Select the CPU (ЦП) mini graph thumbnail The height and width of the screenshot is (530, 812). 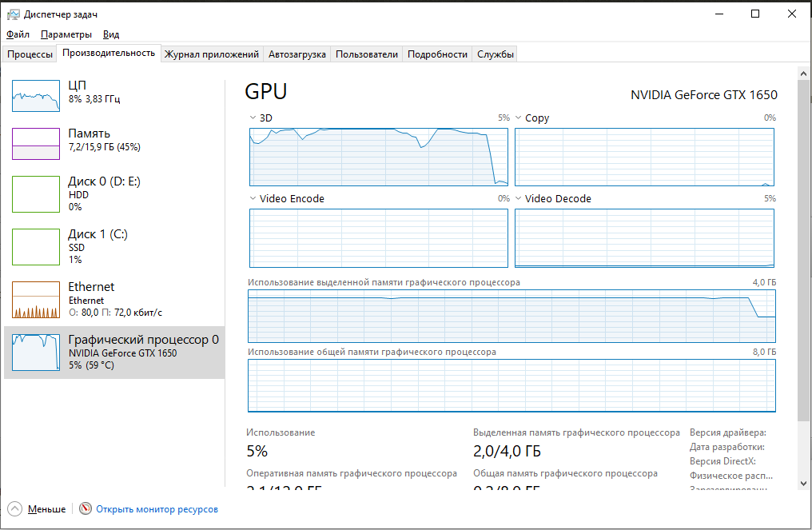click(36, 96)
